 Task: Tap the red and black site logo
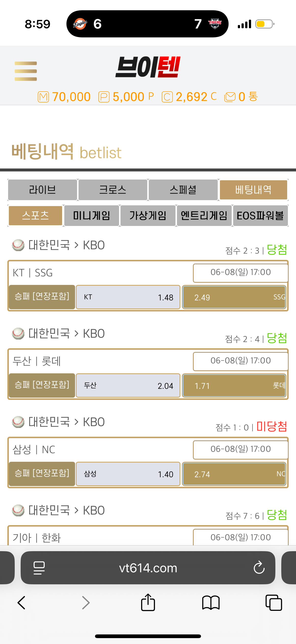click(x=148, y=67)
